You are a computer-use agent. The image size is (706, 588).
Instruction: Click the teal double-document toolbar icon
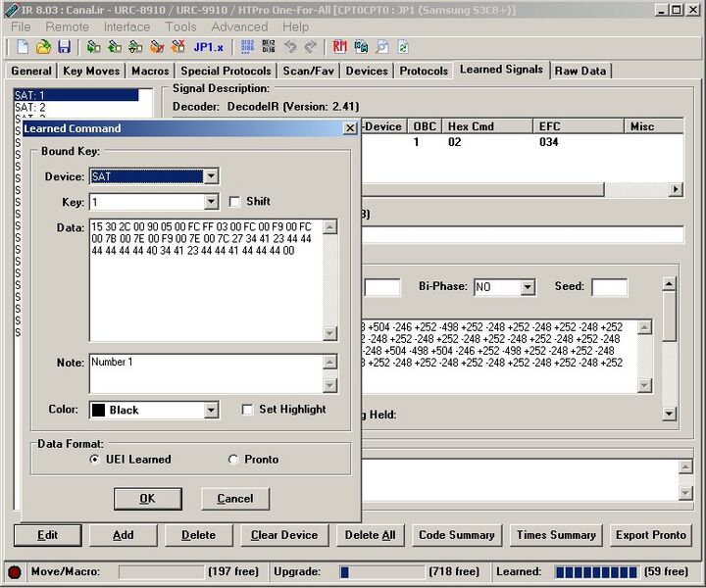click(361, 47)
